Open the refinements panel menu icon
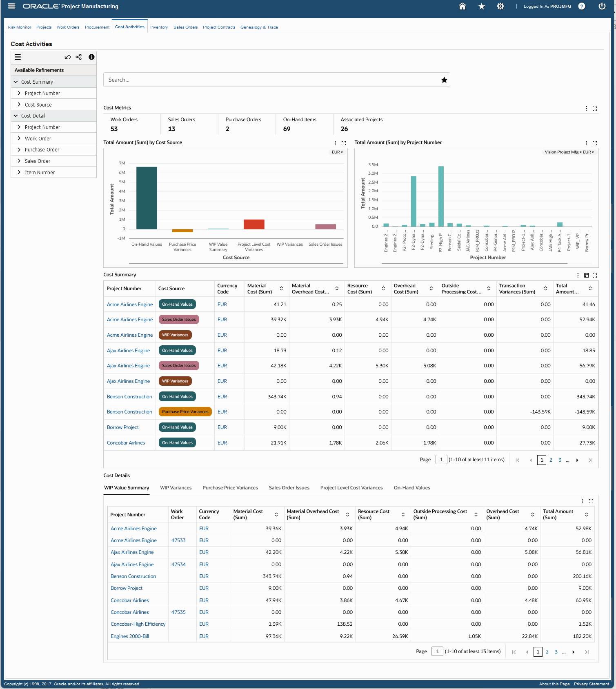Viewport: 616px width, 689px height. (x=18, y=57)
